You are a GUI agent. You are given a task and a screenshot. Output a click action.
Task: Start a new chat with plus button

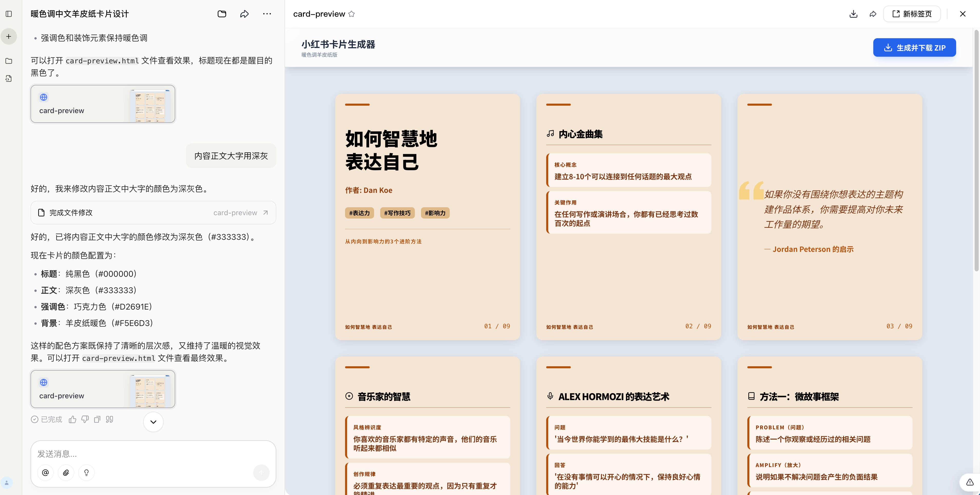pos(9,36)
